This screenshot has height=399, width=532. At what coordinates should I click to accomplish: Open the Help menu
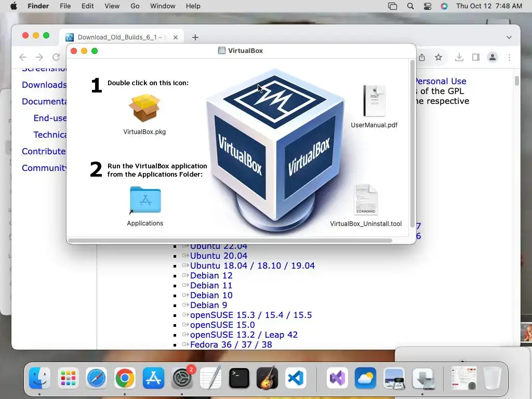click(193, 6)
